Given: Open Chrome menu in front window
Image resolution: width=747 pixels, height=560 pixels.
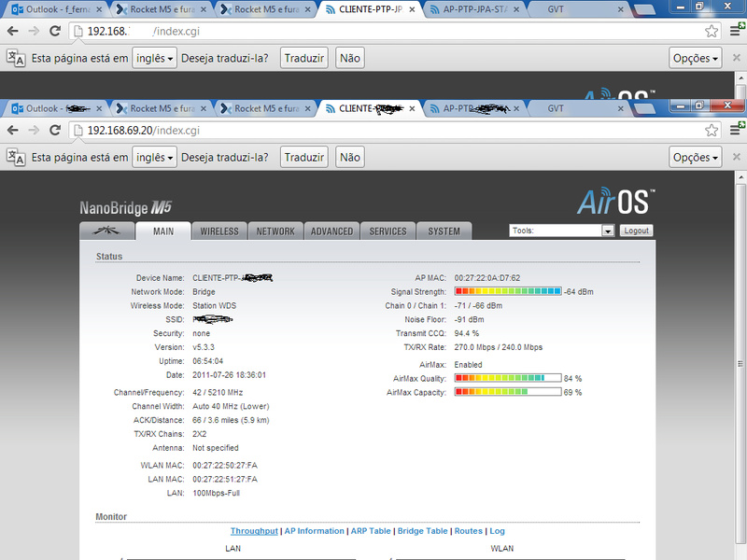Looking at the screenshot, I should point(736,129).
